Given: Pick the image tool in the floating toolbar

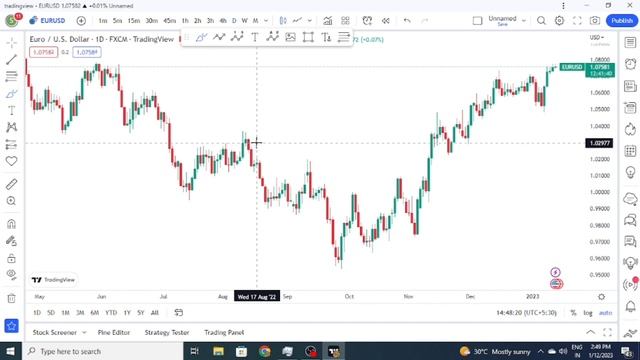Looking at the screenshot, I should pos(290,38).
